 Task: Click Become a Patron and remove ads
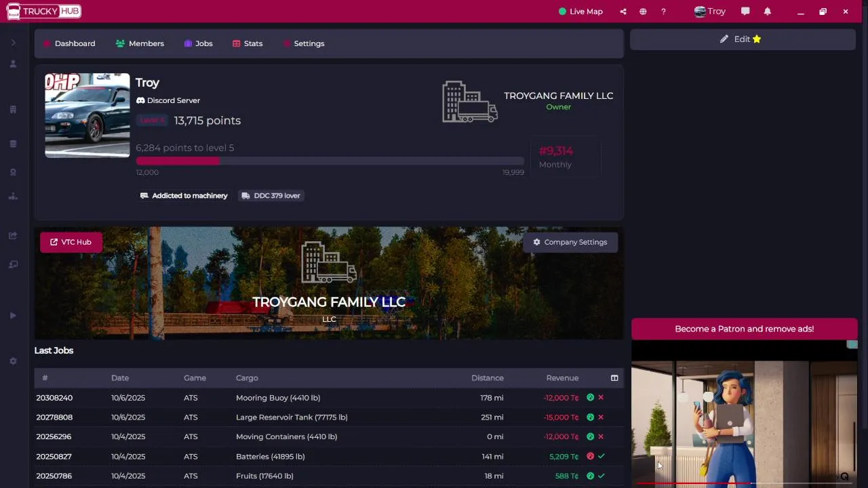pyautogui.click(x=744, y=329)
